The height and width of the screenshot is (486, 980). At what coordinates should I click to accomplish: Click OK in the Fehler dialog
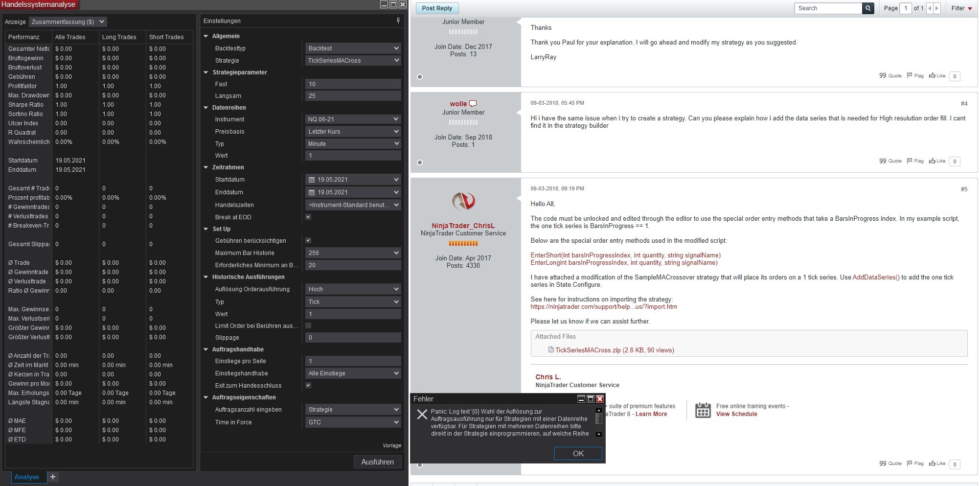578,454
